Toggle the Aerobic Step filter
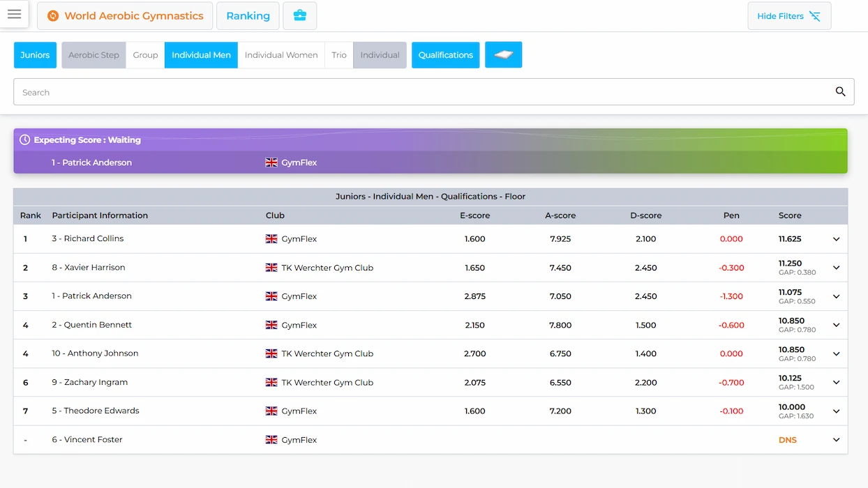 (x=93, y=55)
